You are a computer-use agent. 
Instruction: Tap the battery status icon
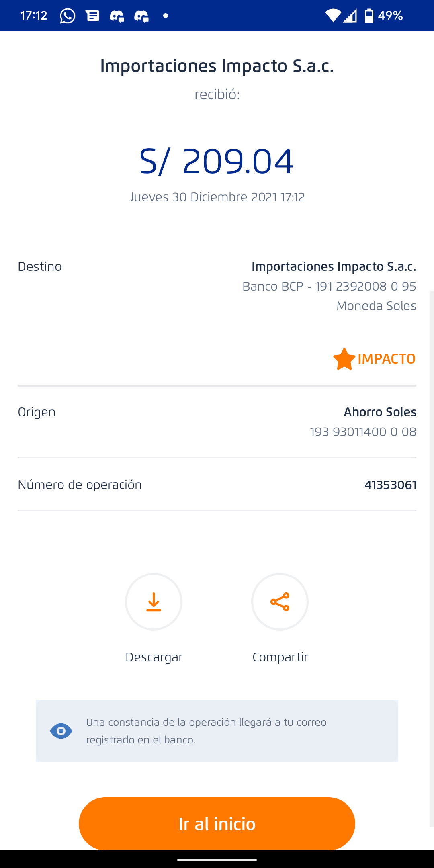tap(368, 16)
